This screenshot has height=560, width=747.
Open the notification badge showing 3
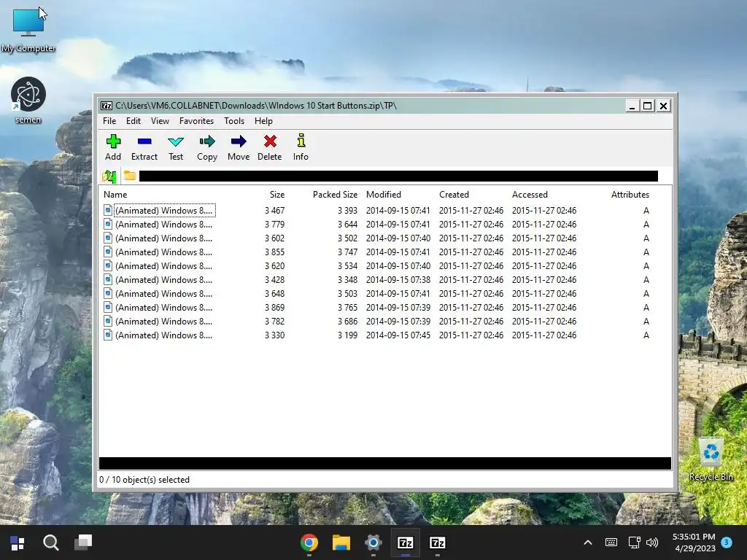point(727,542)
